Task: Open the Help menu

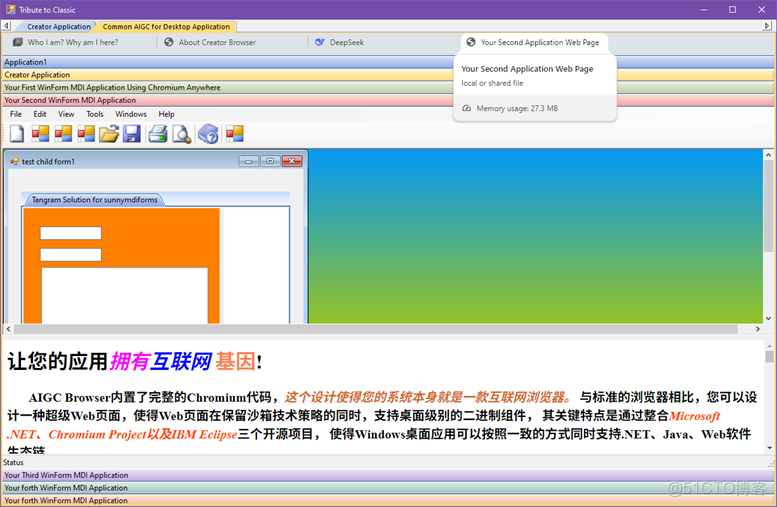Action: pos(166,114)
